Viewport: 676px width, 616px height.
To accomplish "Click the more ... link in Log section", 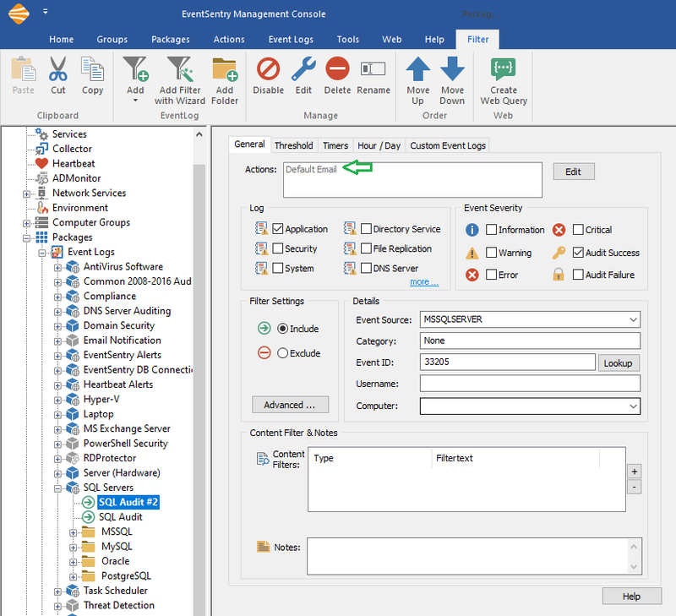I will pos(424,281).
